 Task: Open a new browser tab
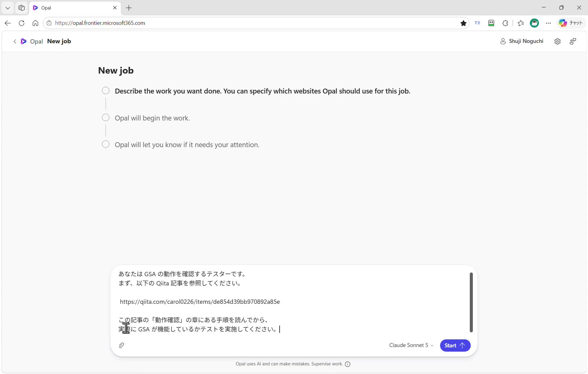(129, 8)
